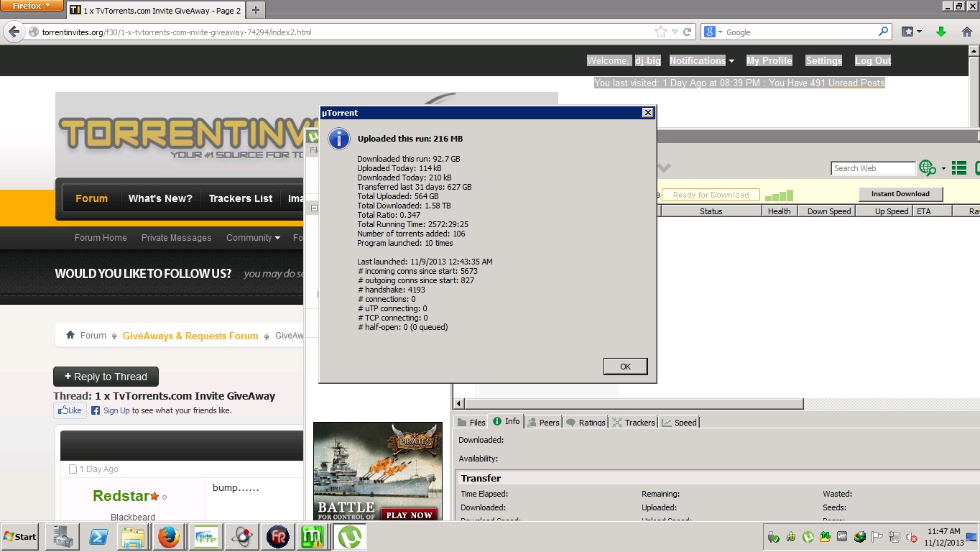Screen dimensions: 980x552
Task: Bookmark this page with the star icon
Action: (660, 32)
